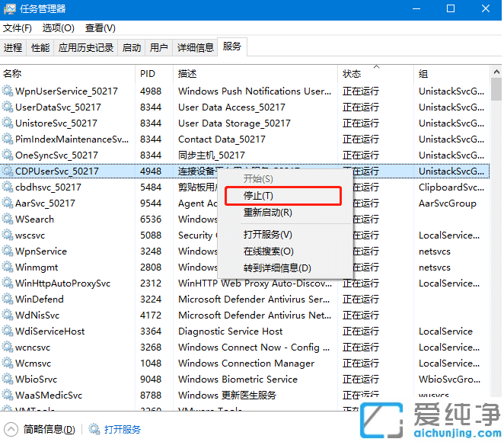Sort by the 描述 column header
The image size is (504, 442).
256,74
